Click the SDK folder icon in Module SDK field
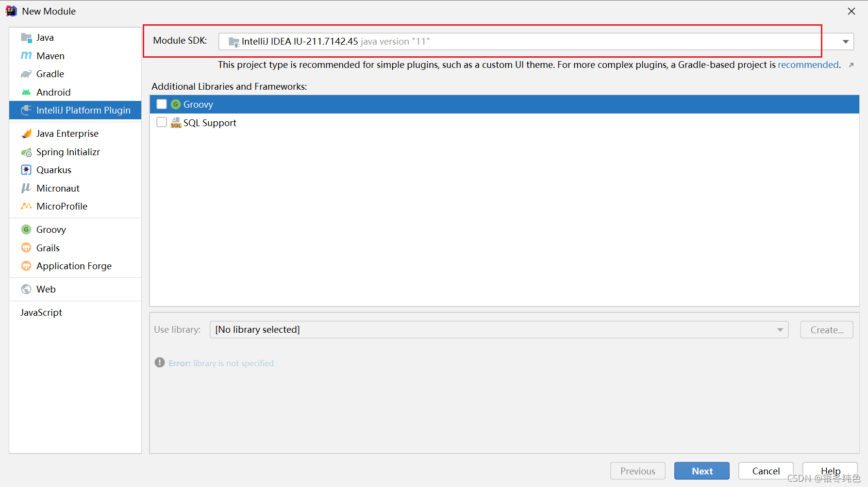Screen dimensions: 868x487 pos(234,42)
